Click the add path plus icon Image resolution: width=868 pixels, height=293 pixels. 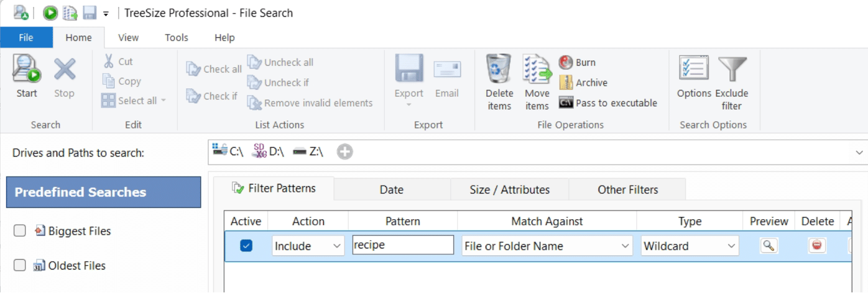point(344,151)
